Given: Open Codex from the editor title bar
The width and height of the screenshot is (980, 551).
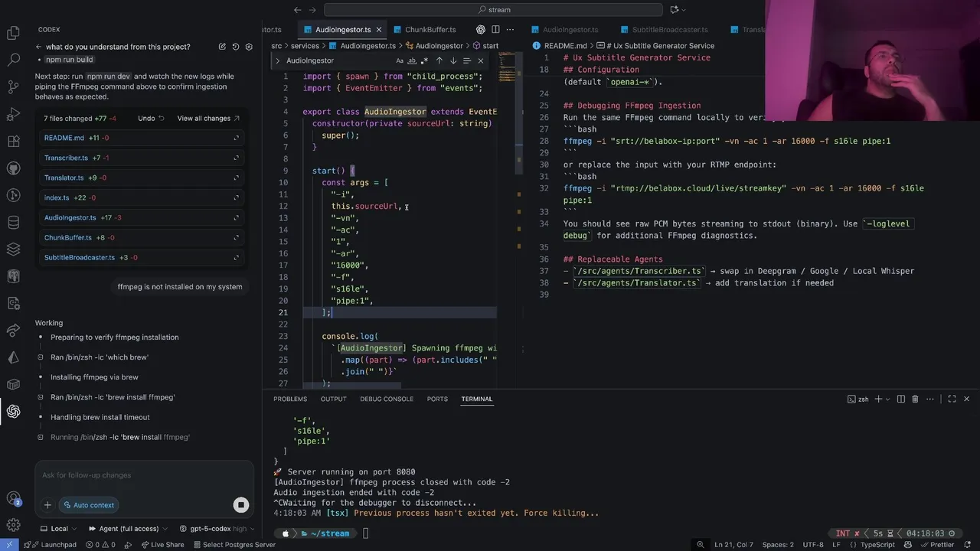Looking at the screenshot, I should (x=481, y=30).
